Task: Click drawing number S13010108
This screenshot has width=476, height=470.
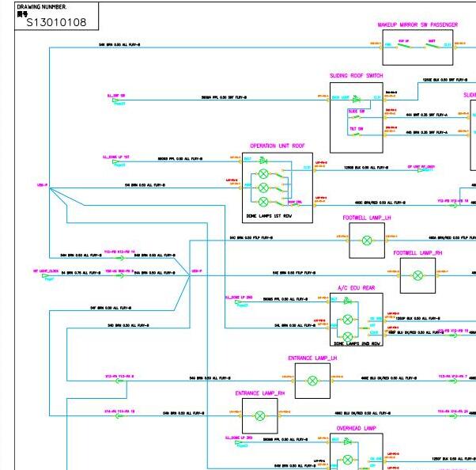Action: coord(56,22)
